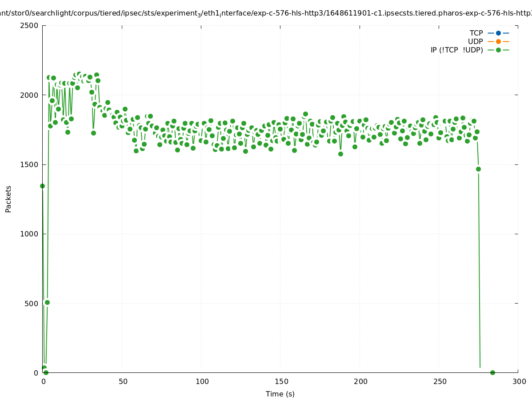Click the 1500 y-axis tick label
This screenshot has width=532, height=400.
pyautogui.click(x=30, y=164)
